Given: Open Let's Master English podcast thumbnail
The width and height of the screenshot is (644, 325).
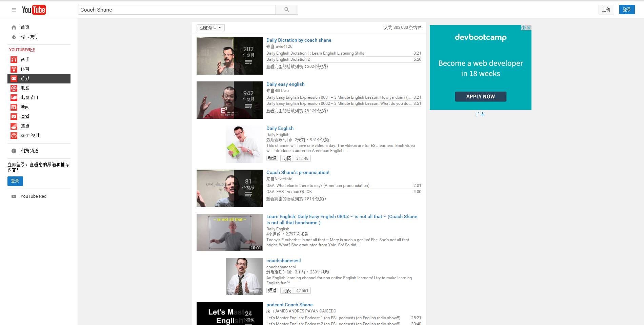Looking at the screenshot, I should [x=230, y=313].
